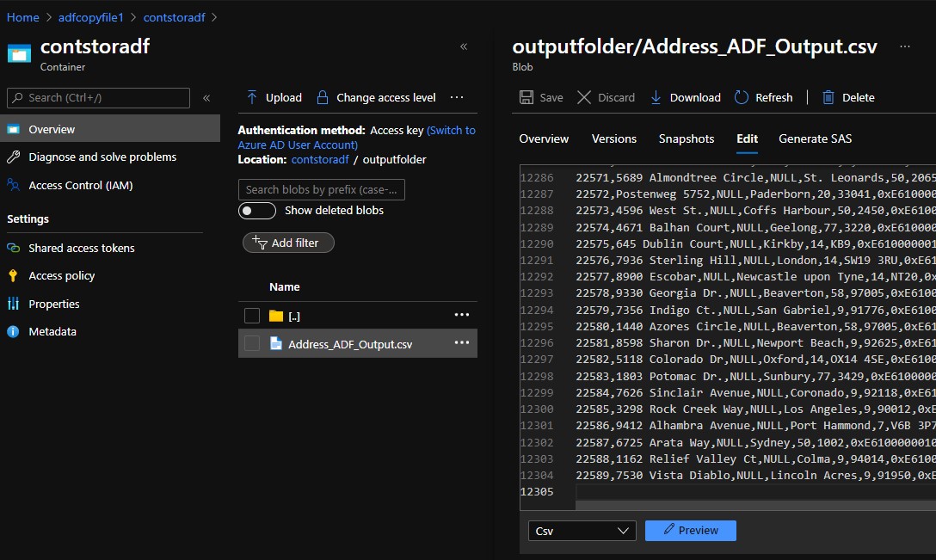Click the Diagnose and solve problems wrench icon

coord(13,157)
